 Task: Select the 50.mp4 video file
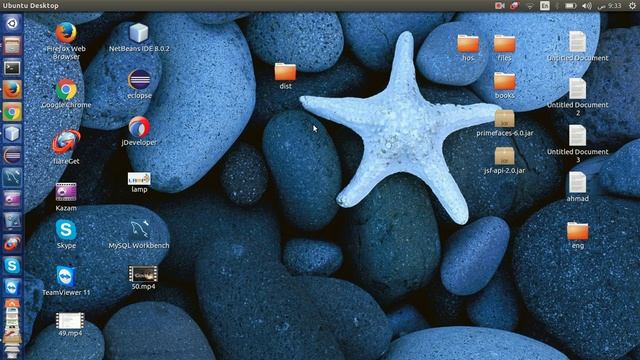(143, 273)
